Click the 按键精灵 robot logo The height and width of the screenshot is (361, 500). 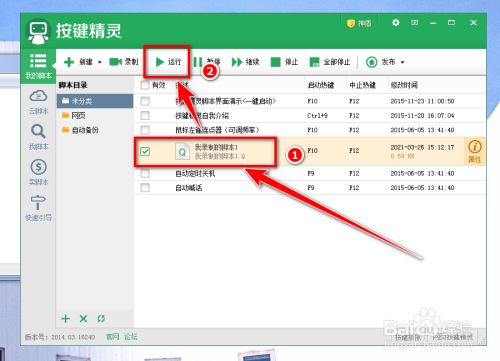(x=38, y=32)
